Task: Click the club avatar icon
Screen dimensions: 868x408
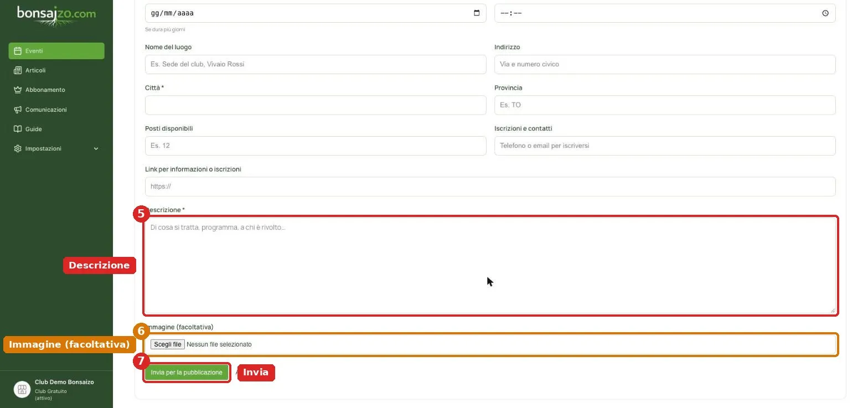Action: (x=22, y=389)
